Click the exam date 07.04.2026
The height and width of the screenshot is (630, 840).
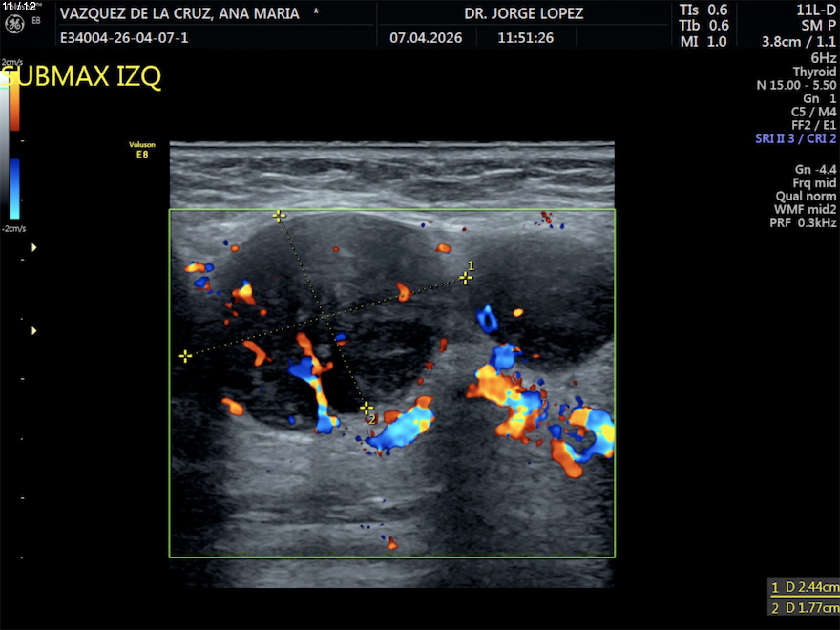click(426, 38)
